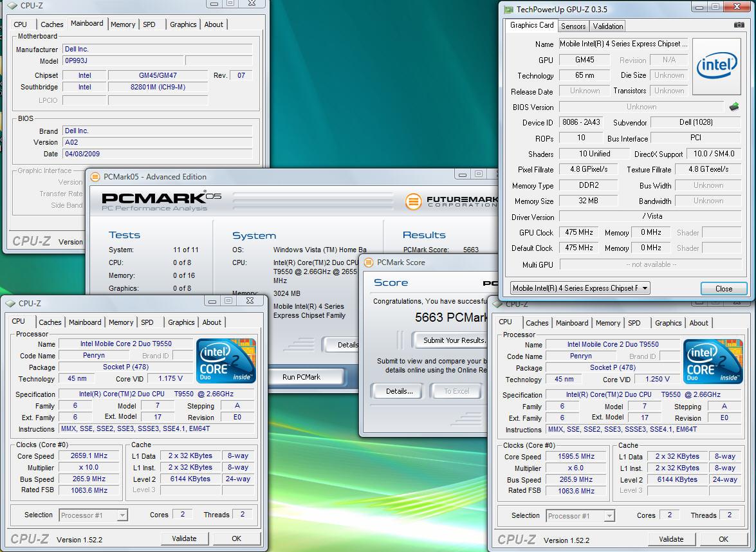
Task: Open Caches tab in 2659.1 MHz CPU-Z window
Action: [x=50, y=322]
